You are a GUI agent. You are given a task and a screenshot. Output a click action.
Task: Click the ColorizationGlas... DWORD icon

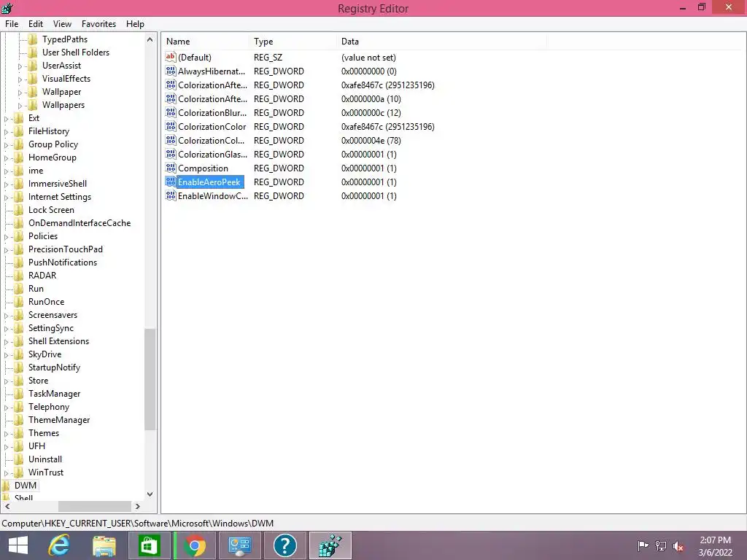171,155
